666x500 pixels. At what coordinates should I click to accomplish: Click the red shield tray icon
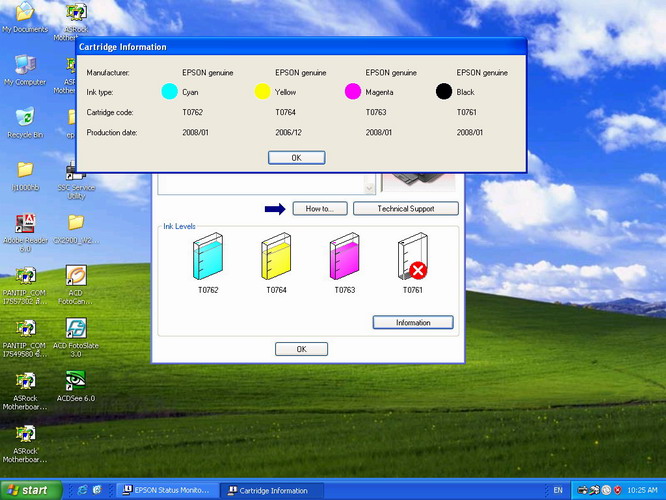pyautogui.click(x=618, y=490)
